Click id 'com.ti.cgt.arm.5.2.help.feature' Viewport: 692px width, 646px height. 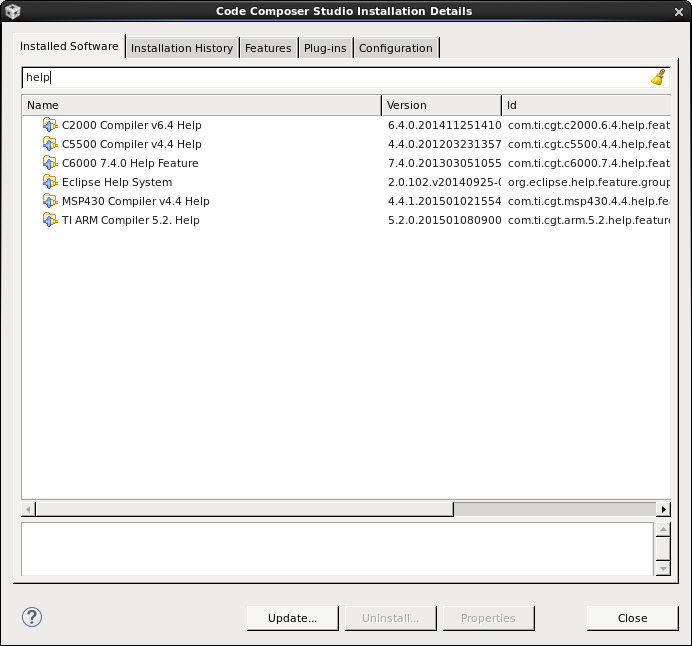[589, 220]
